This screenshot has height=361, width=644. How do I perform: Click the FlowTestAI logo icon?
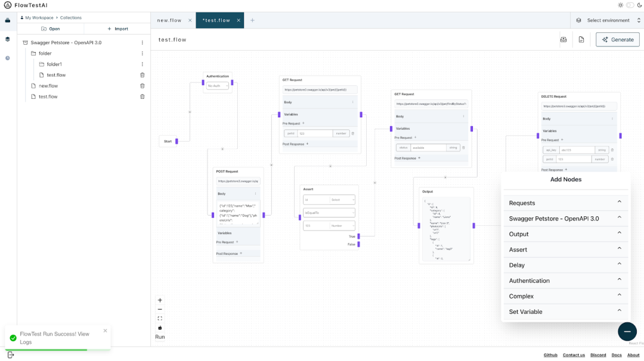7,5
